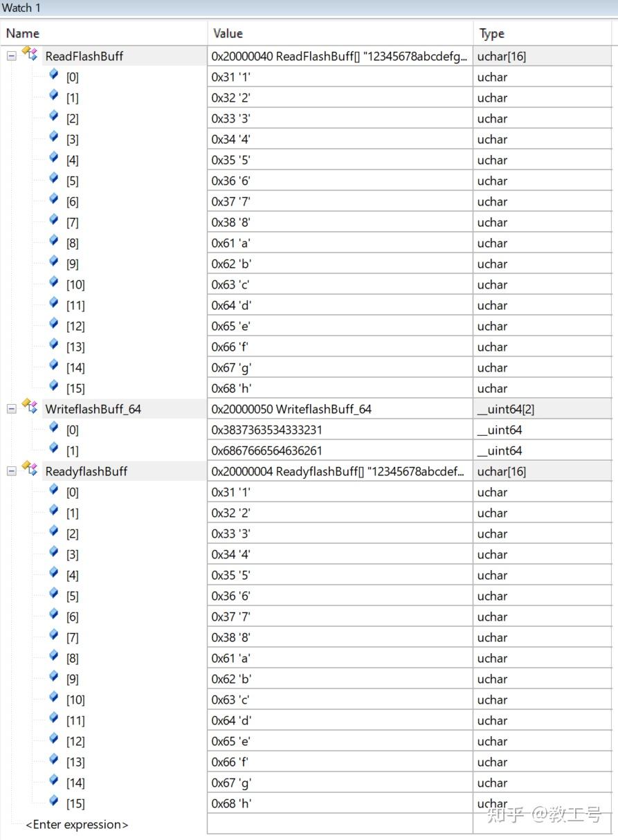Select the Value column header
The image size is (618, 840).
click(340, 33)
